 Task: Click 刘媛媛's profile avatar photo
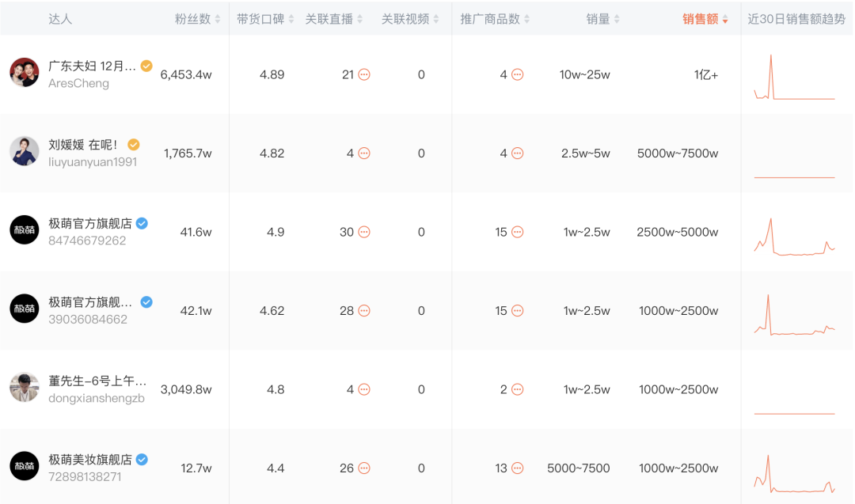25,150
